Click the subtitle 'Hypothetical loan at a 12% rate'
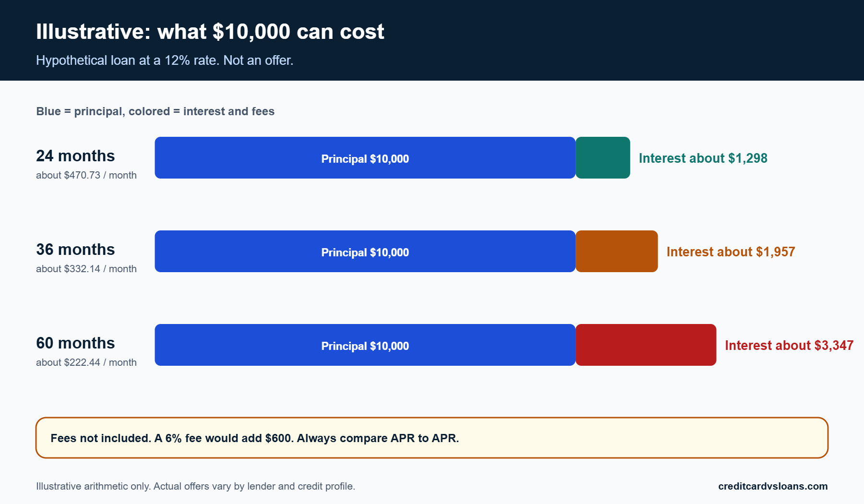This screenshot has height=504, width=864. [x=165, y=60]
